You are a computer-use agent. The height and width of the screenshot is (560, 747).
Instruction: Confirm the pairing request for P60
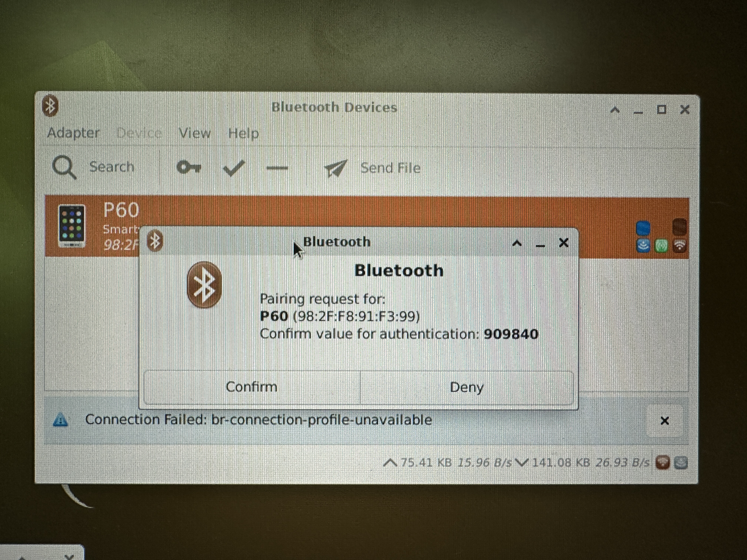click(252, 387)
